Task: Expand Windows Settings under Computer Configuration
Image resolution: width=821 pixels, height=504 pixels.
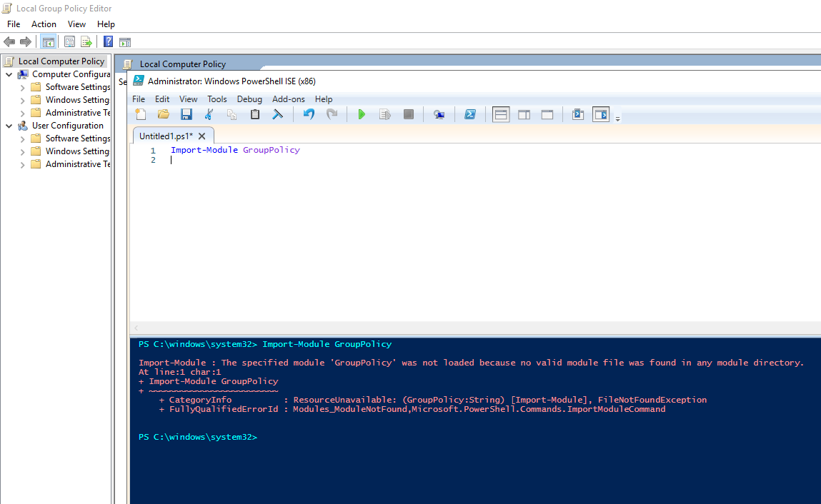Action: tap(23, 100)
